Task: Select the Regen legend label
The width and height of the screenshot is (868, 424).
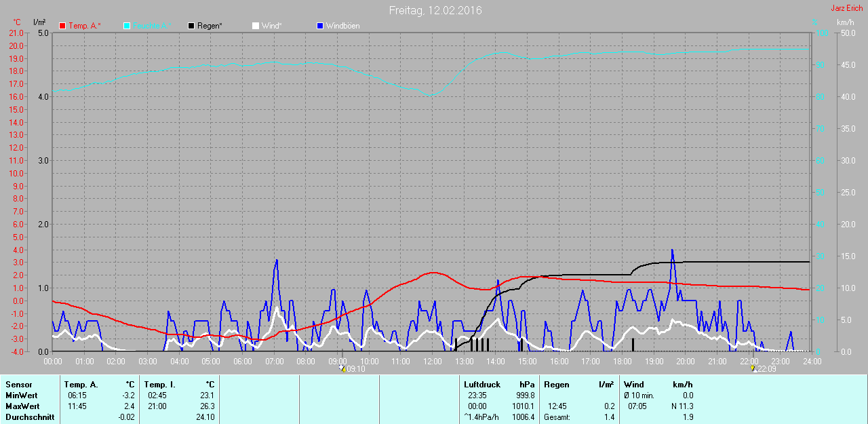Action: (x=210, y=26)
